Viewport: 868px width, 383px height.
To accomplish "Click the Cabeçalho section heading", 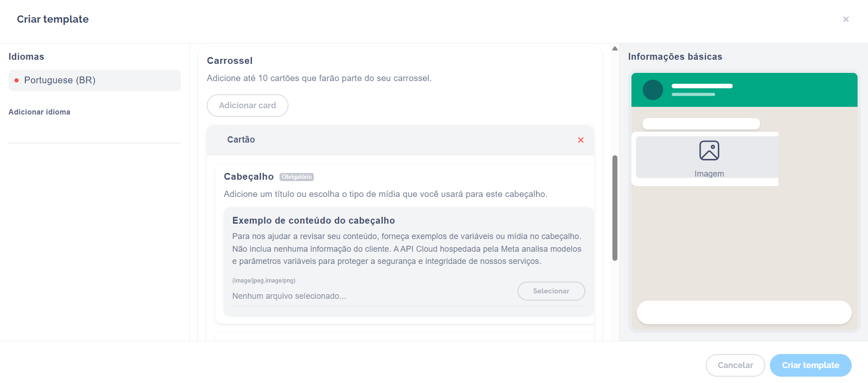I will coord(249,177).
